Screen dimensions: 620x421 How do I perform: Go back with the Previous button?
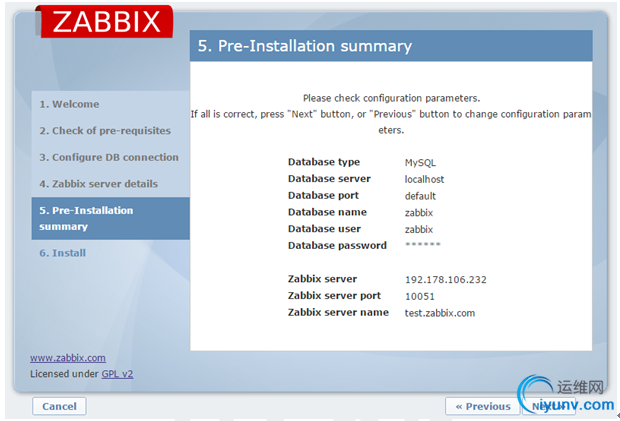tap(482, 406)
